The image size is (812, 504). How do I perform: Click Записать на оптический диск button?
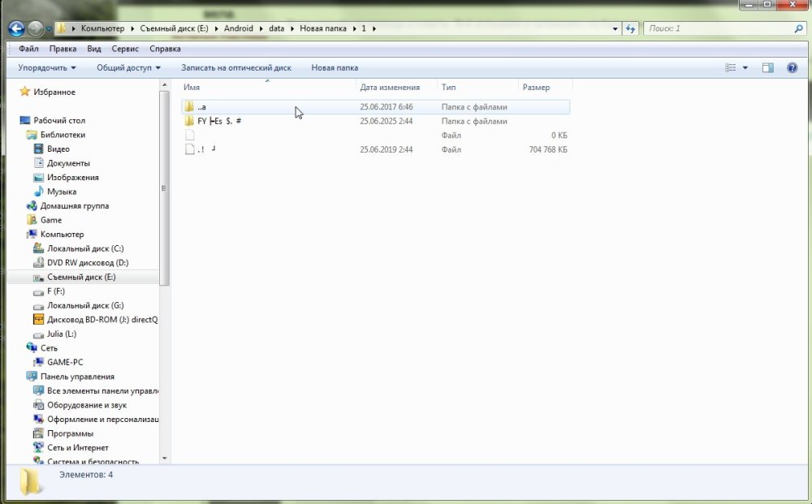pyautogui.click(x=236, y=68)
